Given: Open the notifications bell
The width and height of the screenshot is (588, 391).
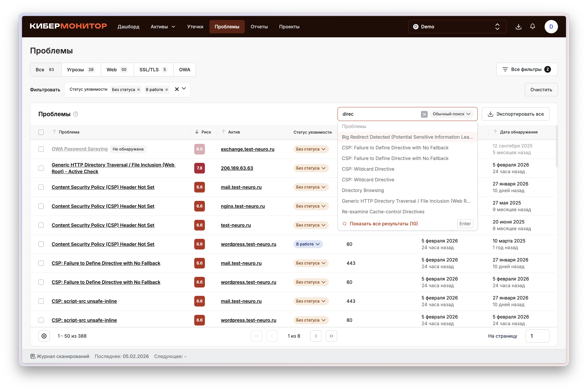Looking at the screenshot, I should [532, 26].
